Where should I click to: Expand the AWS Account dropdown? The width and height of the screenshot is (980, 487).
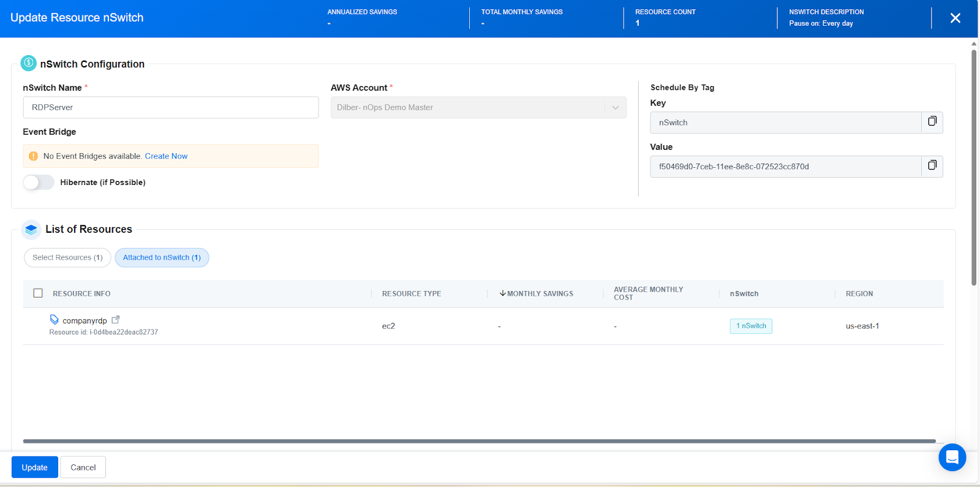point(615,108)
